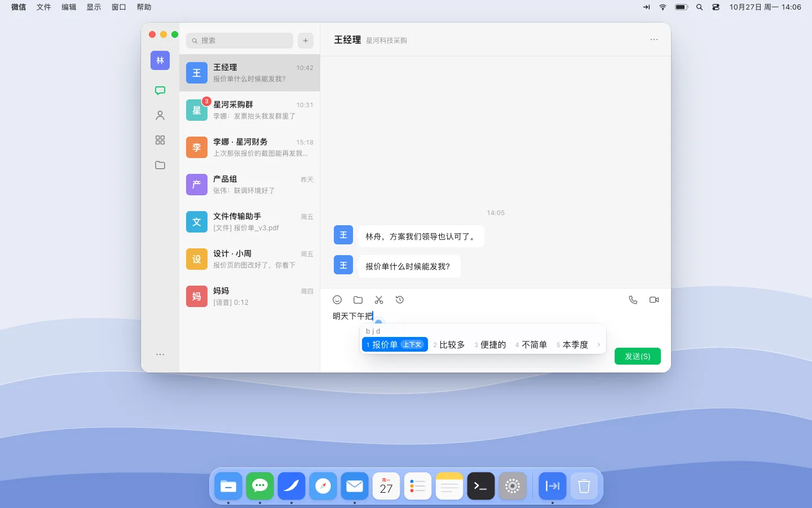Open the 产品组 chat
Viewport: 812px width, 508px height.
click(x=250, y=185)
